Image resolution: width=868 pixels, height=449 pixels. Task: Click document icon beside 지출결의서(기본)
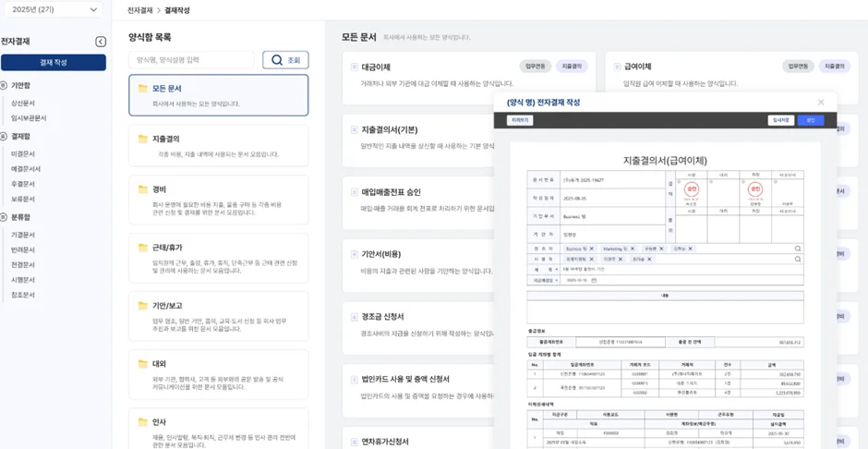[x=355, y=130]
